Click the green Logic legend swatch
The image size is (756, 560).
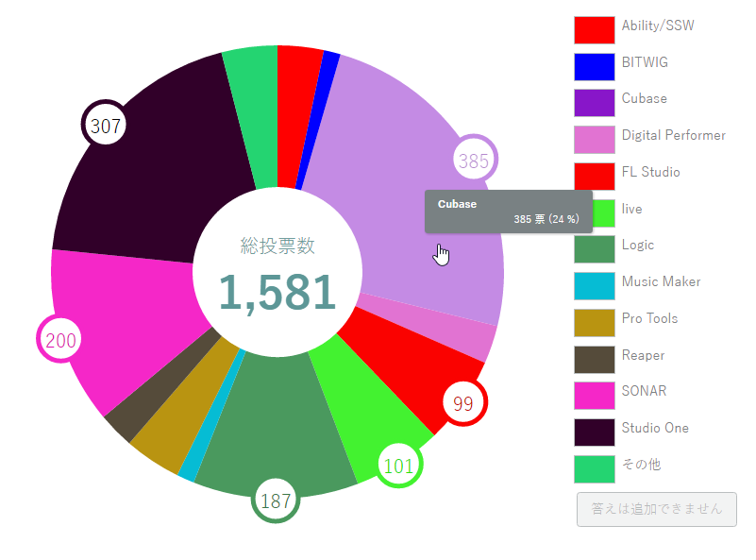(x=594, y=249)
